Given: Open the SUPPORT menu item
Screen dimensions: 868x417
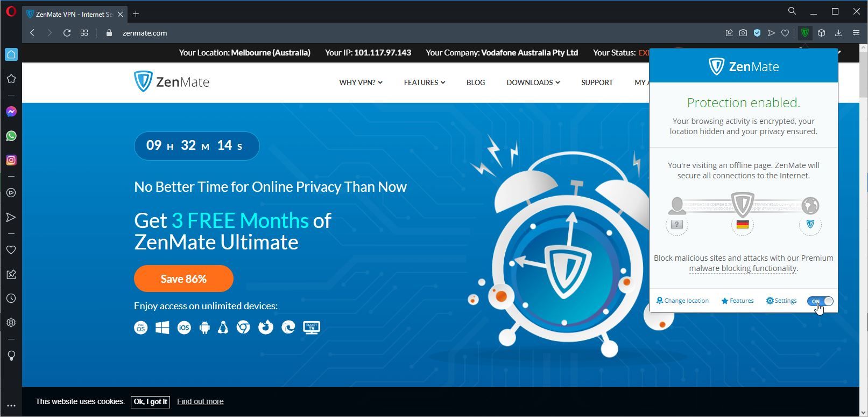Looking at the screenshot, I should click(x=597, y=82).
